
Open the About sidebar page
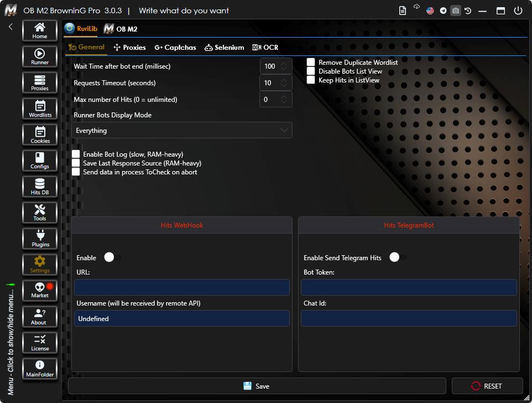tap(40, 317)
